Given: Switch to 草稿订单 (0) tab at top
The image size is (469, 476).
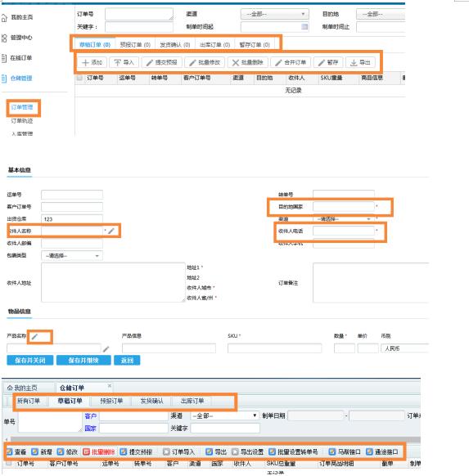Looking at the screenshot, I should (x=94, y=45).
